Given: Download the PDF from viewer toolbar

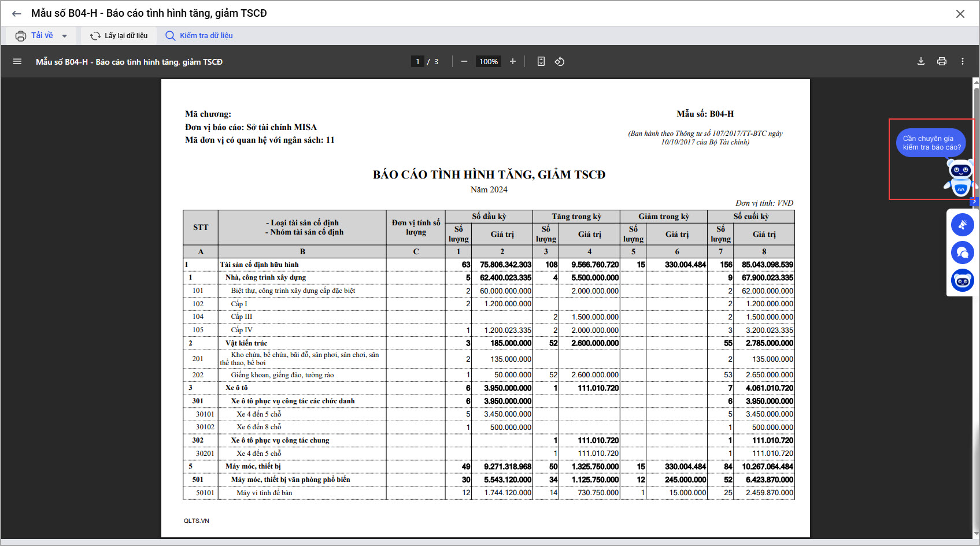Looking at the screenshot, I should [921, 61].
